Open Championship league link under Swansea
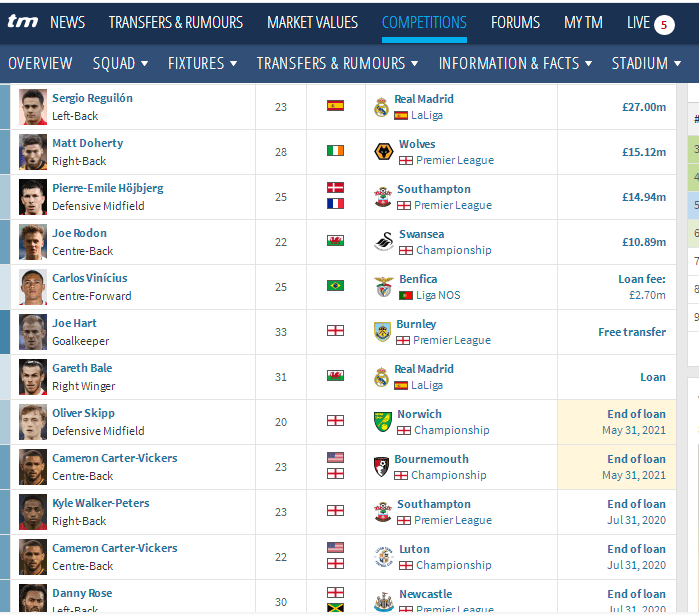The image size is (699, 615). click(x=454, y=250)
